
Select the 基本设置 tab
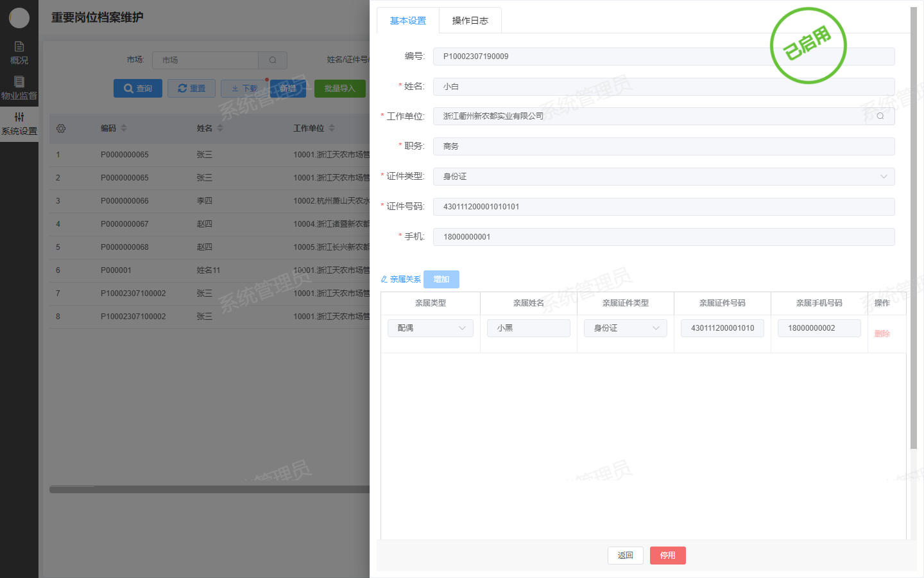coord(407,21)
